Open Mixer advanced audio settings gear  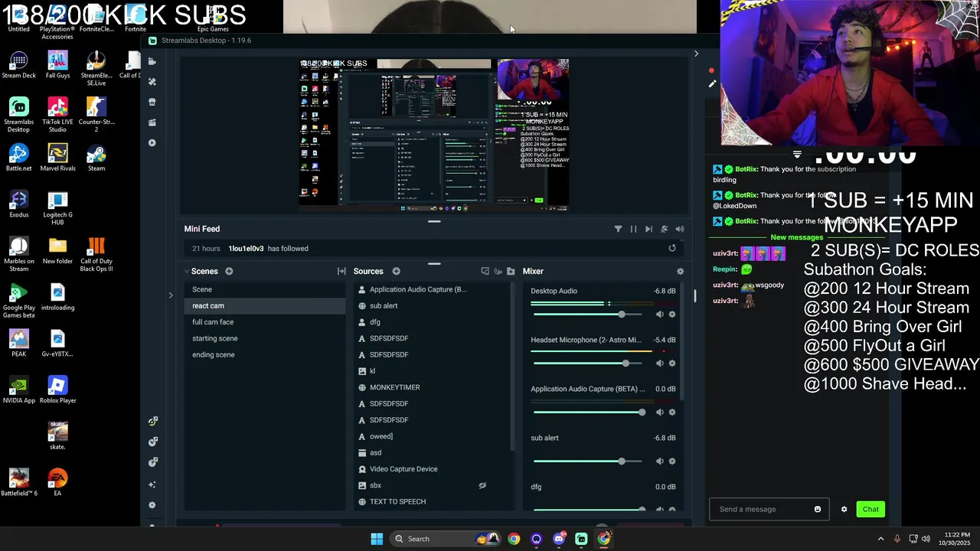(x=680, y=271)
